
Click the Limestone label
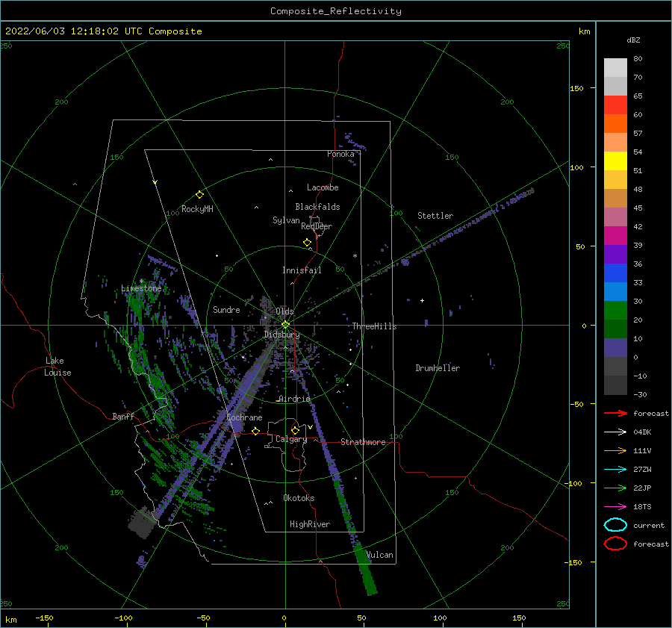click(x=141, y=288)
